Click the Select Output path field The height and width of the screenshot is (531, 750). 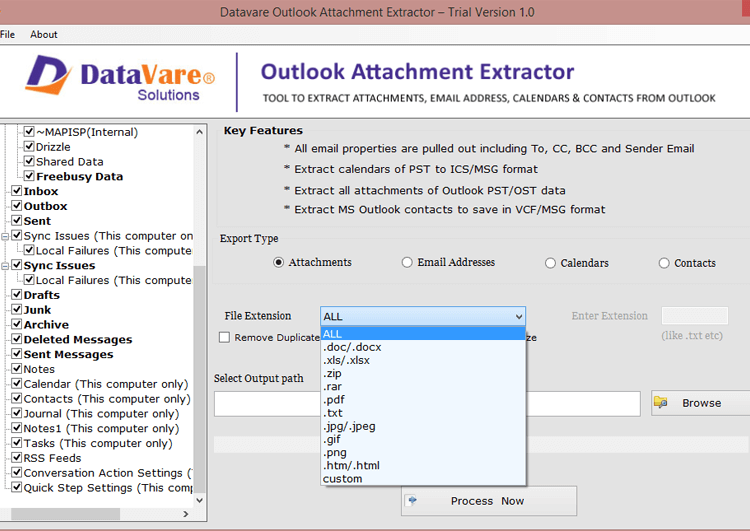[x=427, y=403]
